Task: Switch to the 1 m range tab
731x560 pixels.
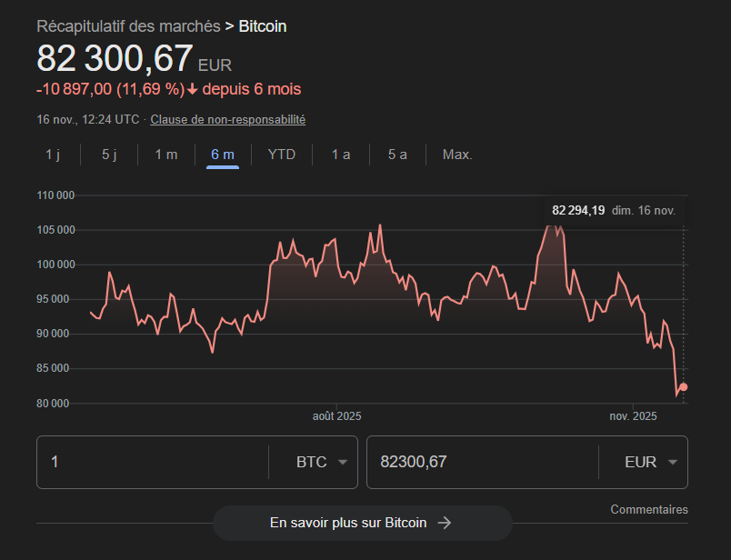Action: pyautogui.click(x=165, y=155)
